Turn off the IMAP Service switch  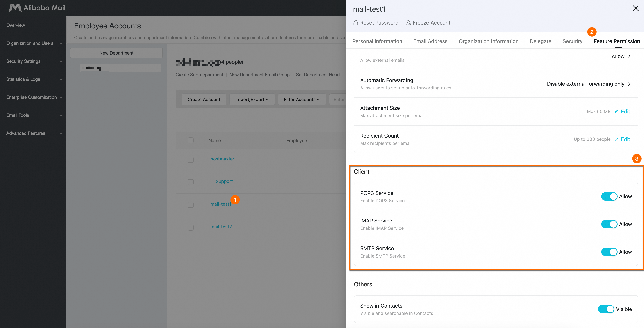pyautogui.click(x=609, y=224)
